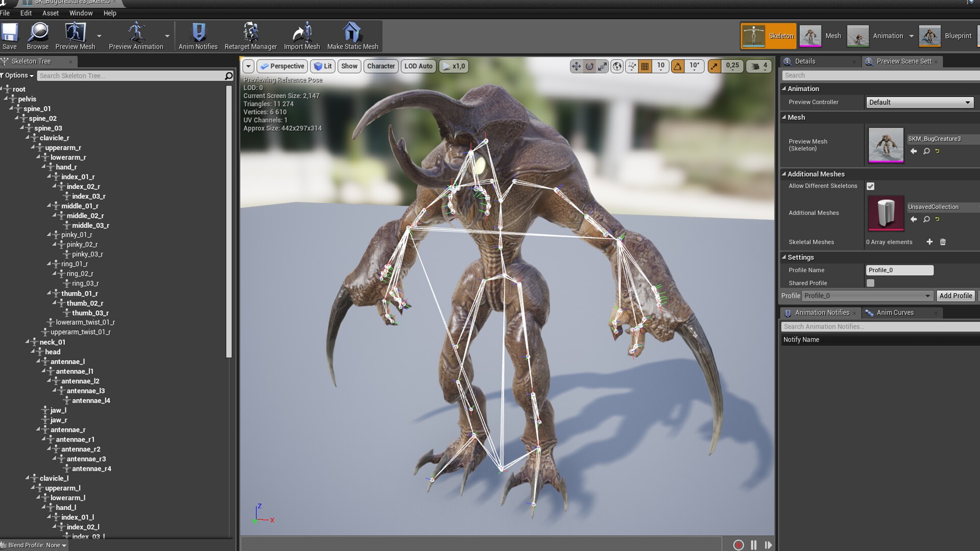
Task: Click the Save toolbar icon
Action: click(x=9, y=36)
